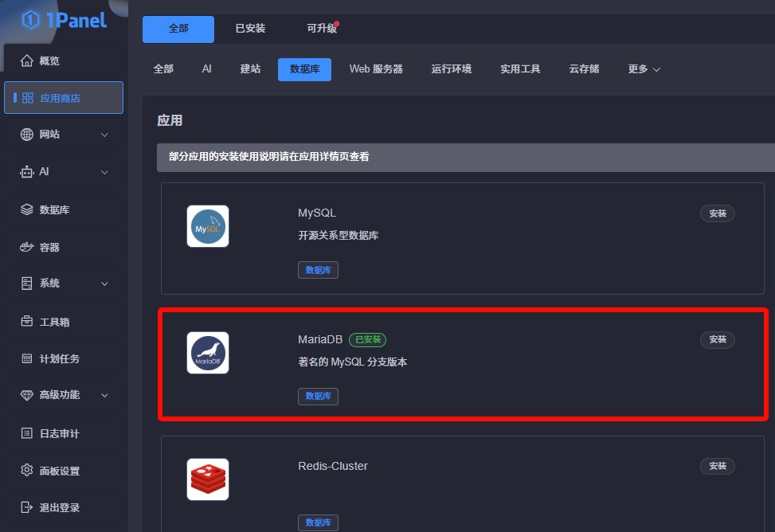Viewport: 775px width, 532px height.
Task: Expand the 网站 sidebar submenu chevron
Action: [x=104, y=135]
